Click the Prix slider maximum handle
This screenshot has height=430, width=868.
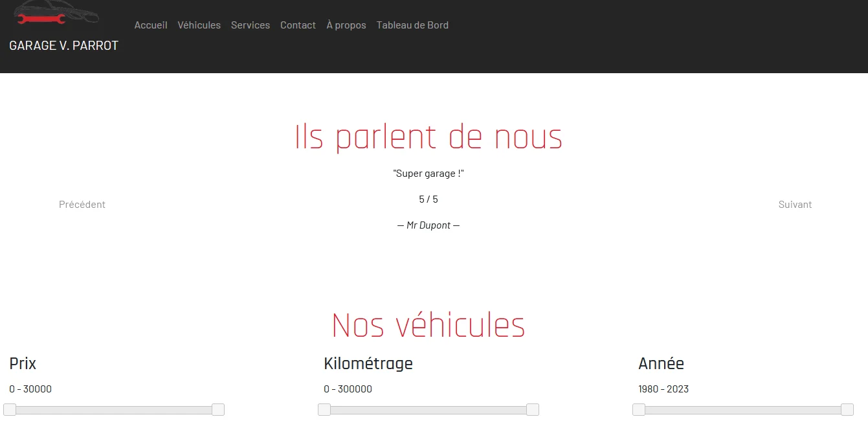coord(218,409)
